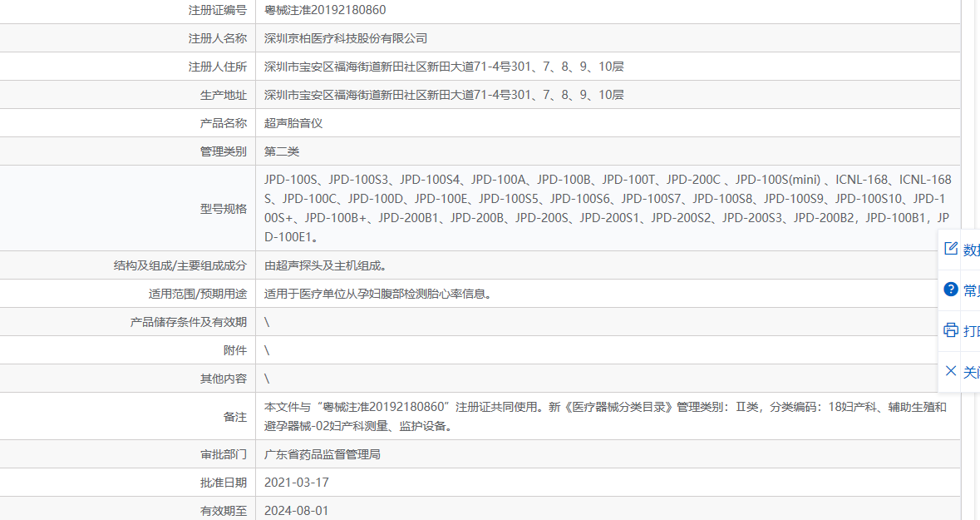Click the printer icon
Screen dimensions: 980x520
pyautogui.click(x=951, y=329)
